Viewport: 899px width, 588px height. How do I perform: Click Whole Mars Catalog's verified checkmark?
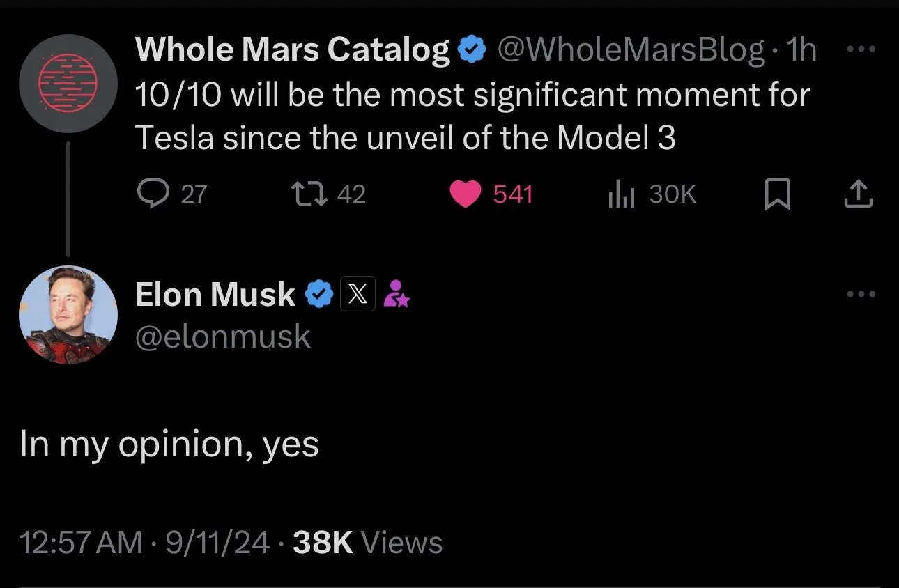coord(471,51)
